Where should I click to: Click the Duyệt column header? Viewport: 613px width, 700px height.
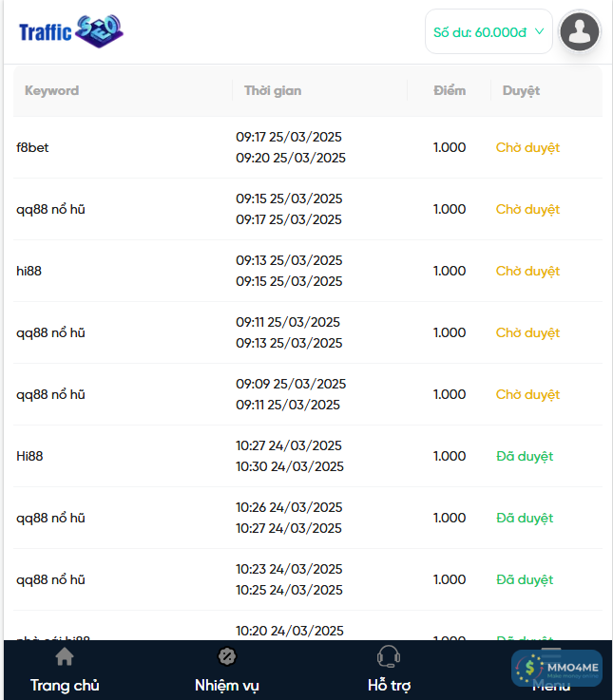click(521, 91)
